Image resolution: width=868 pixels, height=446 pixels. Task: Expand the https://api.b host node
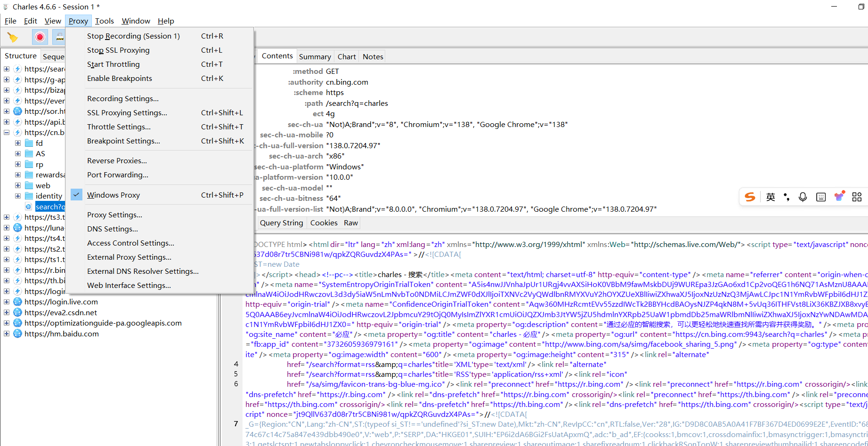pyautogui.click(x=7, y=122)
